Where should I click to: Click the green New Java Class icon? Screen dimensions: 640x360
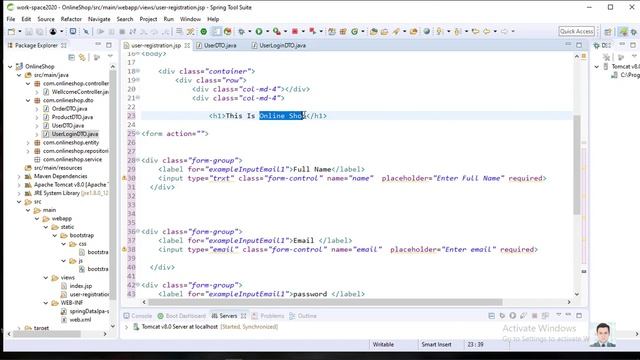click(354, 31)
